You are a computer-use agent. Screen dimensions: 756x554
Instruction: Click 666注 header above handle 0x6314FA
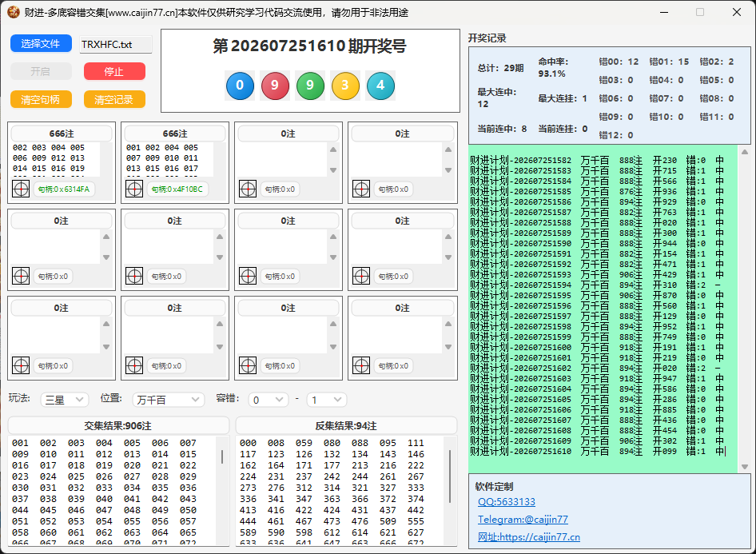[62, 134]
